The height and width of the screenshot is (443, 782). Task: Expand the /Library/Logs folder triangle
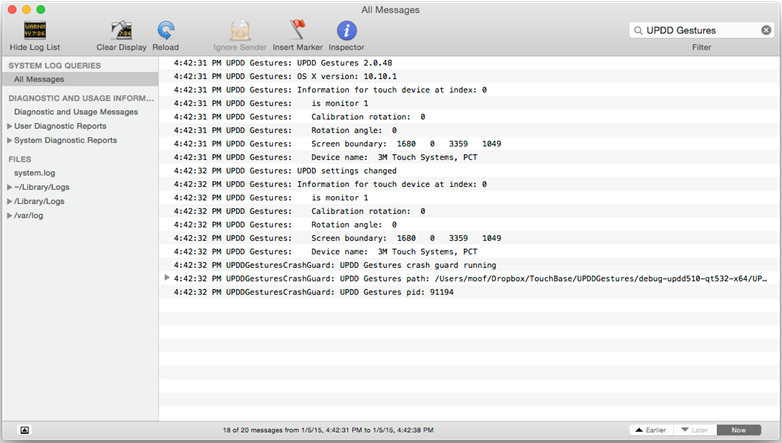[x=9, y=202]
